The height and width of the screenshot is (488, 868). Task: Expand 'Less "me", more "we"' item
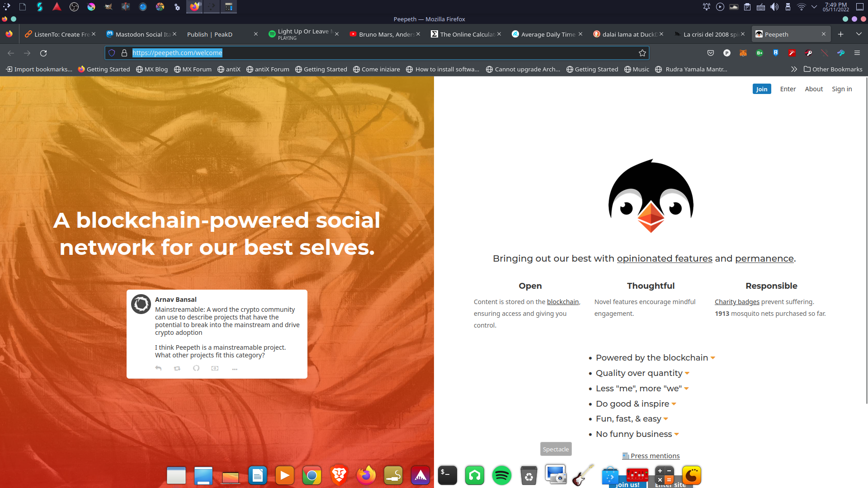[642, 389]
